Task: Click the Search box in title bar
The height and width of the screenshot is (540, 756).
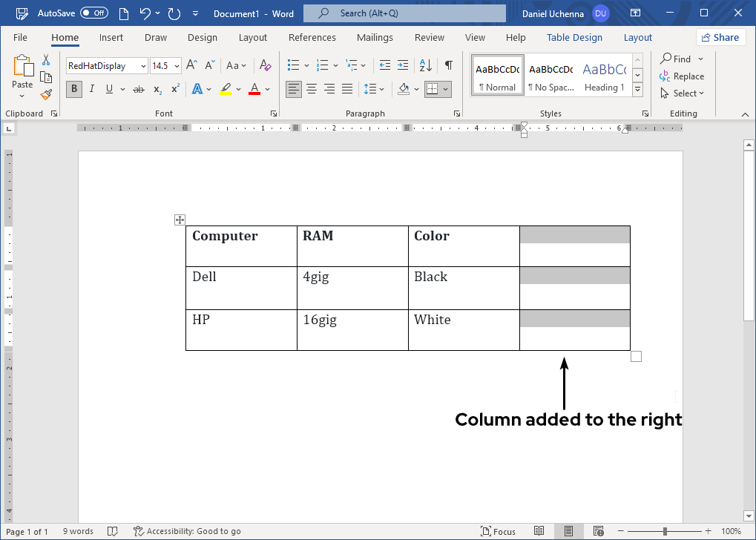Action: coord(404,13)
